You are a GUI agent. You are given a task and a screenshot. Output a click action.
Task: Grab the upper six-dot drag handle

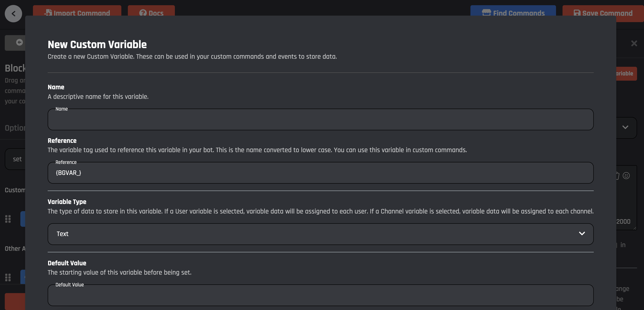(8, 219)
